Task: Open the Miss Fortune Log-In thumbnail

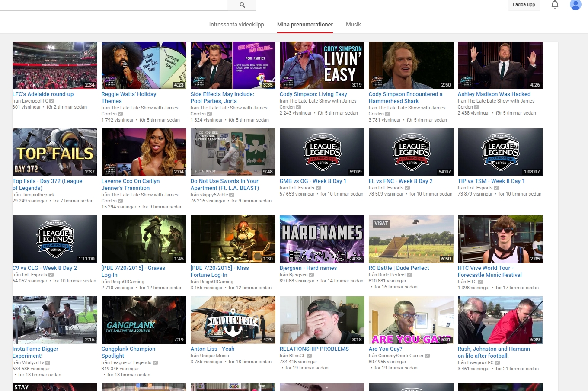Action: 233,239
